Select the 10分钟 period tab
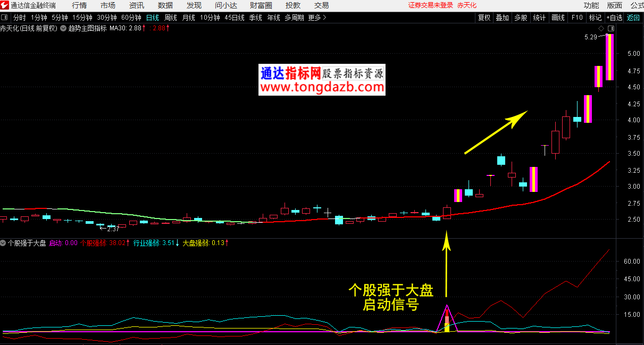Viewport: 644px width, 345px height. coord(210,18)
